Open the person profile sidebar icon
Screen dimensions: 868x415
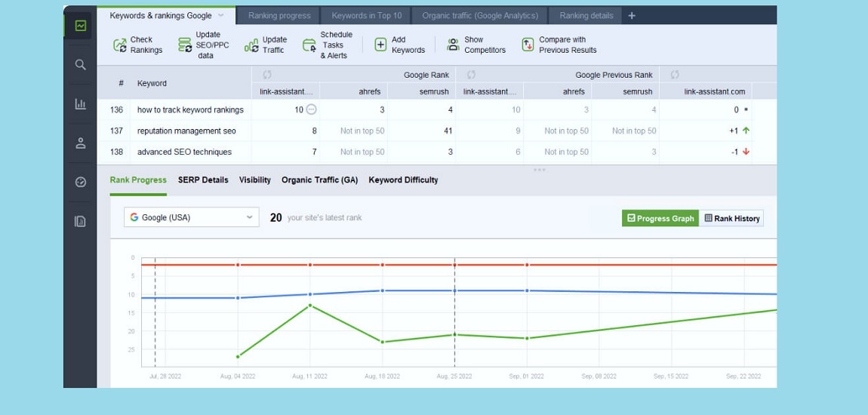coord(81,143)
